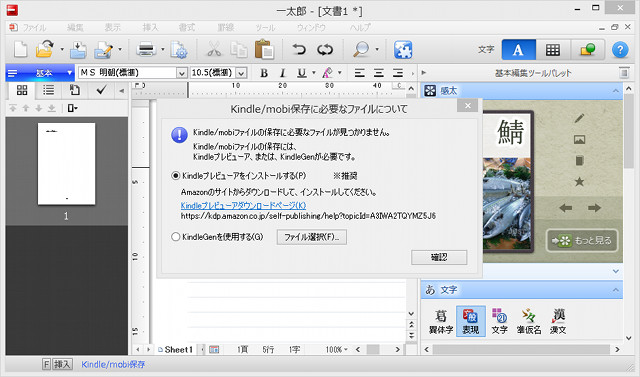The image size is (640, 377).
Task: Close the Kindle/mobi dialog with X
Action: [x=468, y=106]
